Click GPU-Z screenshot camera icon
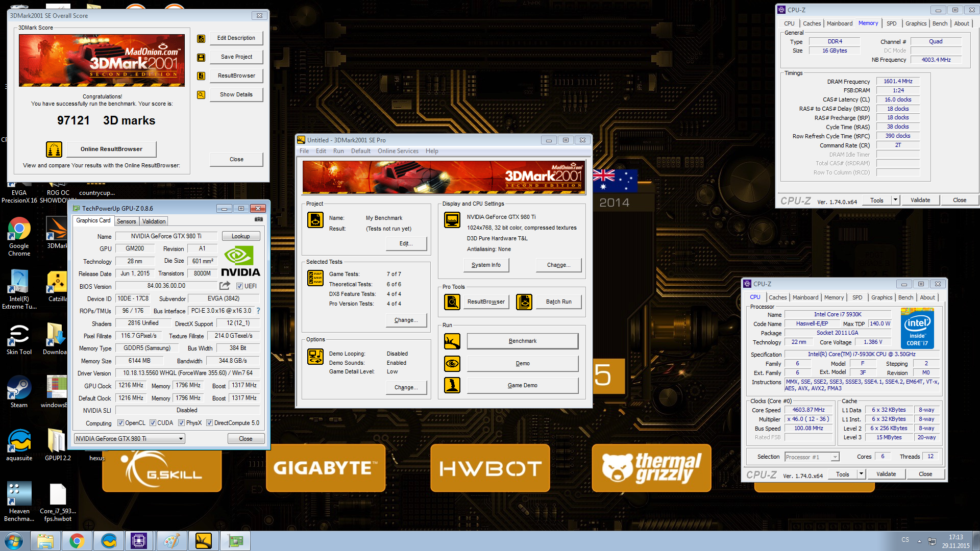 point(259,219)
